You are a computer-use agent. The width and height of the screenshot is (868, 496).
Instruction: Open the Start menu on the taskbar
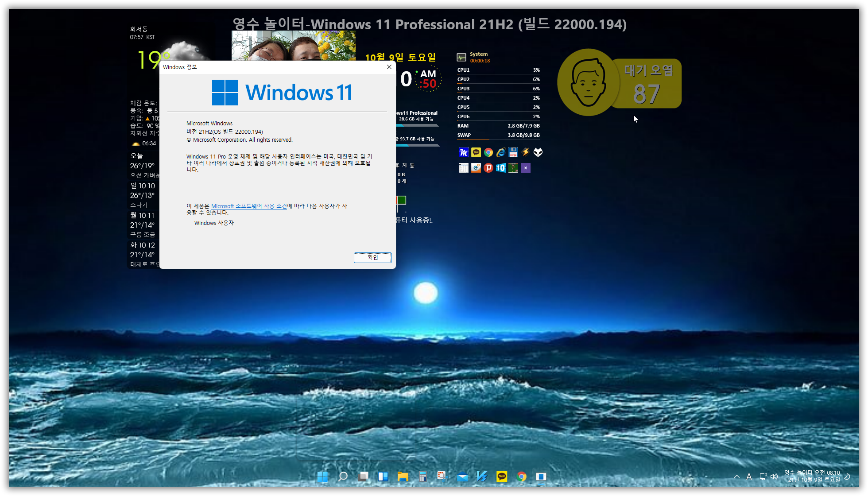[x=323, y=477]
